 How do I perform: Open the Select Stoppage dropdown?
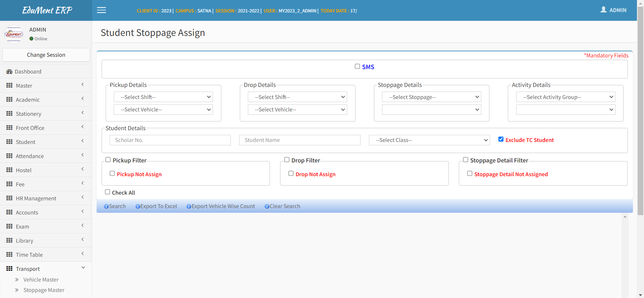coord(431,97)
